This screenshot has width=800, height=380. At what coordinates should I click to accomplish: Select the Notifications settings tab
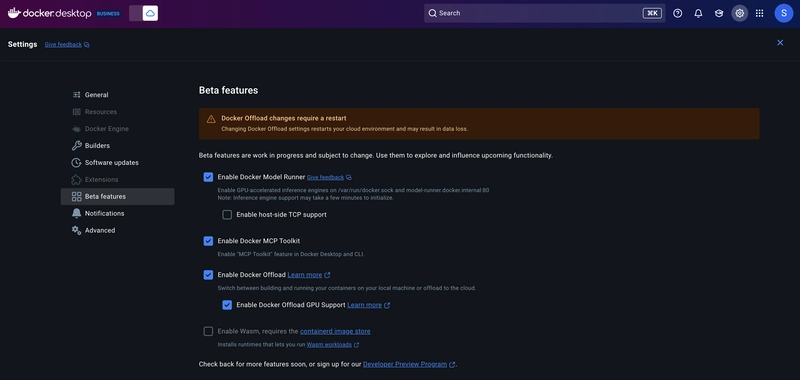(117, 213)
